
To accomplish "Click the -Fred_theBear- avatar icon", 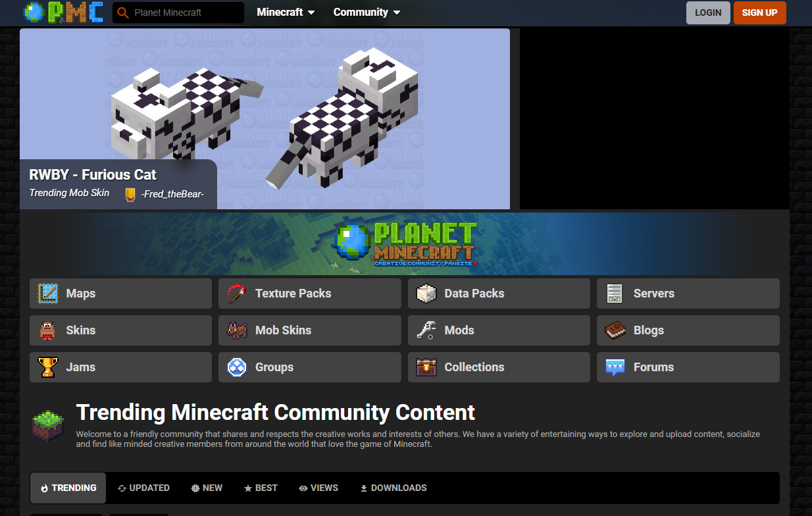I will [x=130, y=194].
